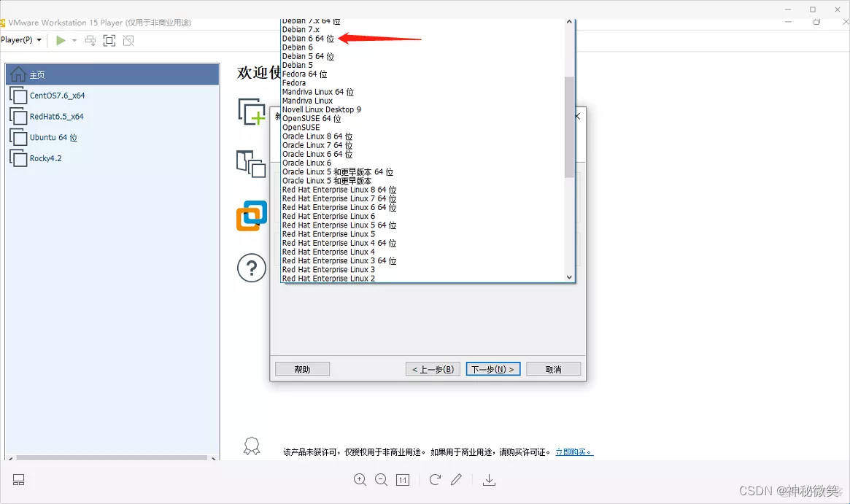Image resolution: width=850 pixels, height=504 pixels.
Task: Click the VMware Workstation logo icon
Action: [x=250, y=216]
